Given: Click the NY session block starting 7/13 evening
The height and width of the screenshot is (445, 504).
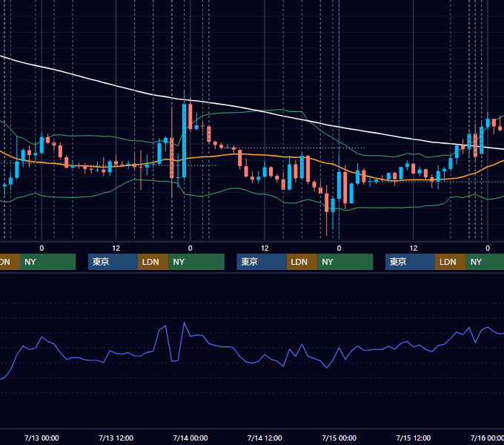Looking at the screenshot, I should (196, 262).
